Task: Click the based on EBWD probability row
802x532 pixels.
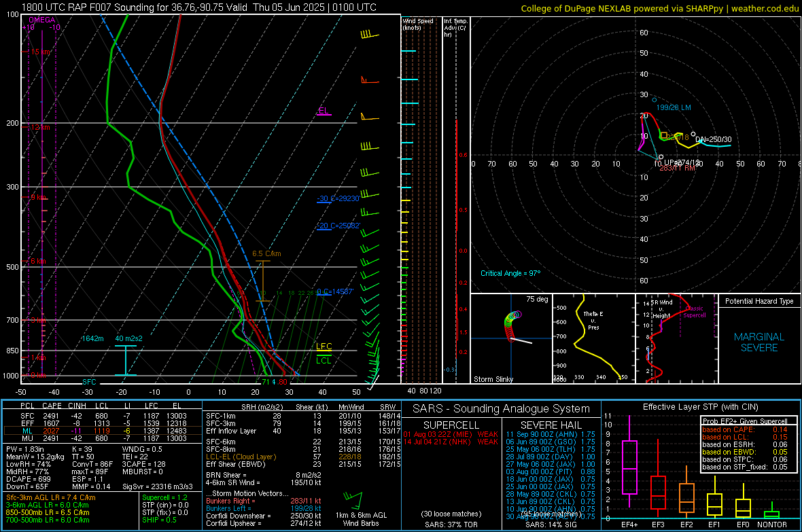Action: 745,452
